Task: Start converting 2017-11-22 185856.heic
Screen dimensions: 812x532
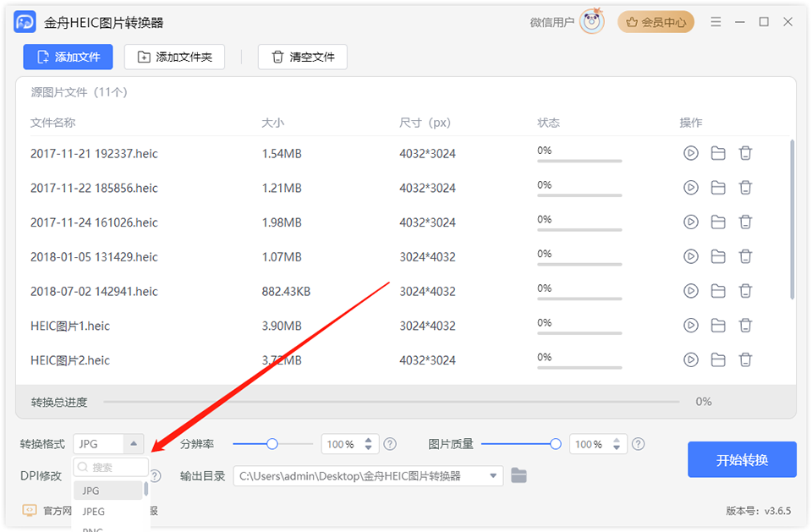Action: pos(691,188)
